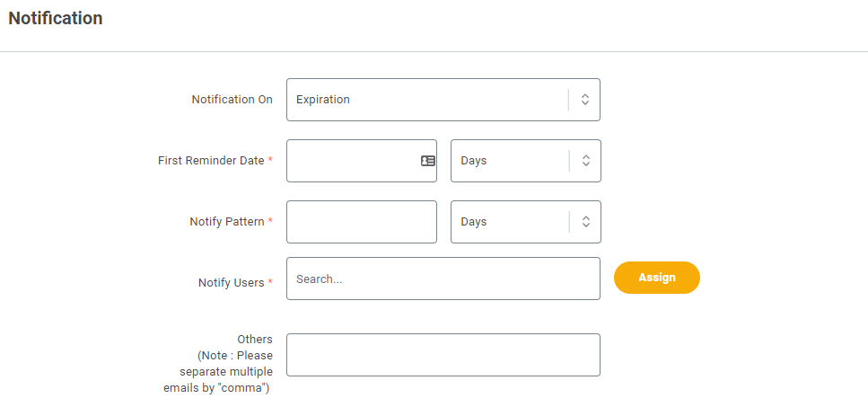Click the up-down chevron icon beside Expiration
The image size is (868, 407).
[x=585, y=100]
